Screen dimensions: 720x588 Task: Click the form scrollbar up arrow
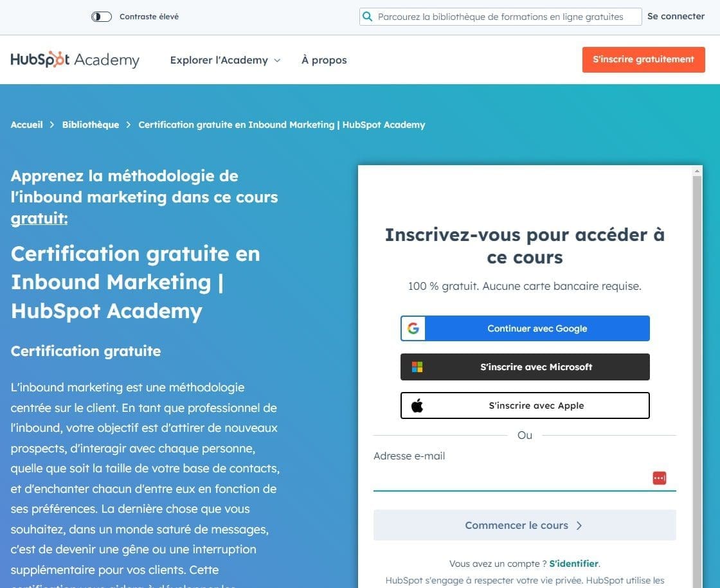697,171
